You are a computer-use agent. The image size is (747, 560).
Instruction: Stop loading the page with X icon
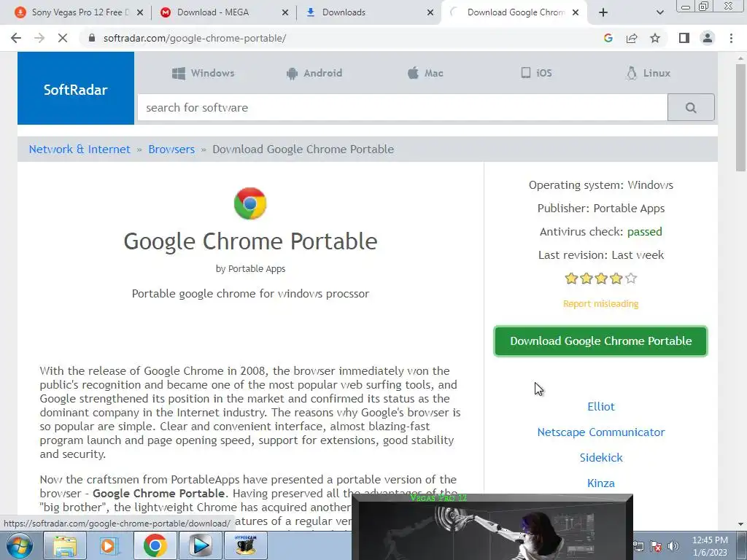tap(63, 38)
